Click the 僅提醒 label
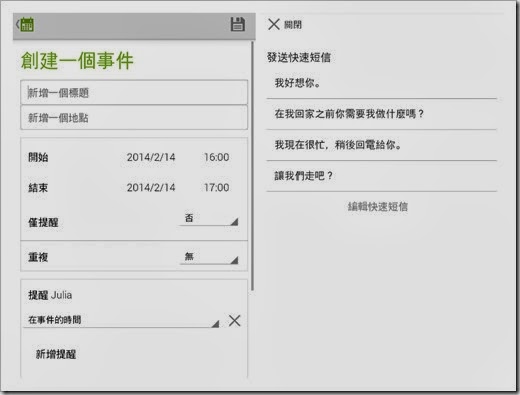The image size is (520, 395). pos(43,222)
